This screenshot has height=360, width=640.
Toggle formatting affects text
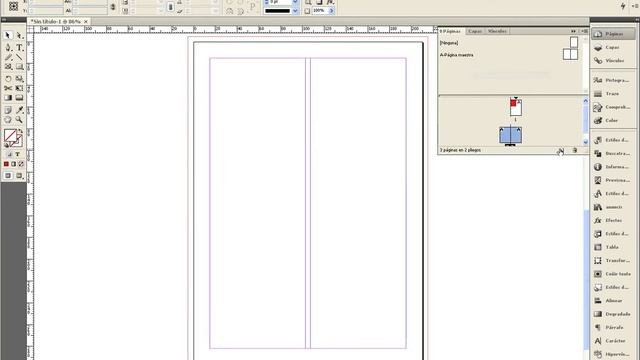tap(18, 155)
